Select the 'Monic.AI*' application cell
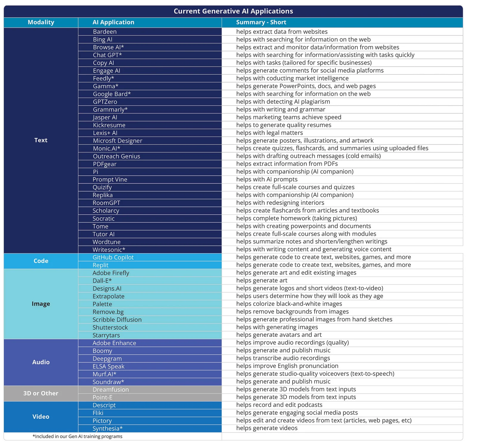Image resolution: width=477 pixels, height=448 pixels. (150, 148)
